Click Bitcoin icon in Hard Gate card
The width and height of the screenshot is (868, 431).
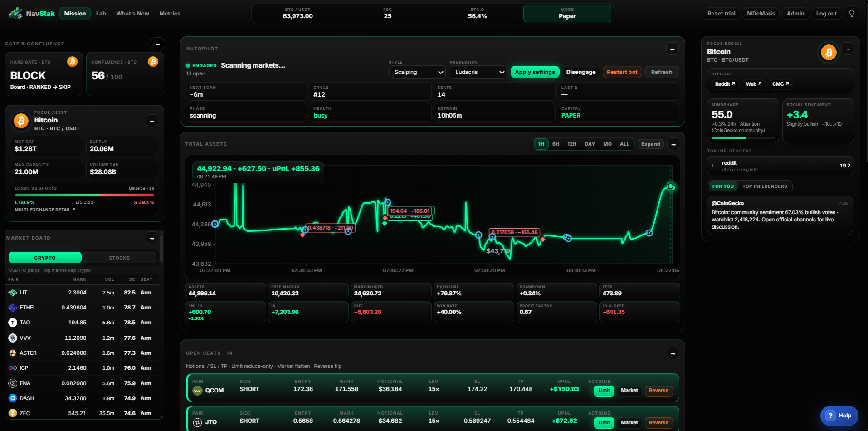(x=72, y=62)
